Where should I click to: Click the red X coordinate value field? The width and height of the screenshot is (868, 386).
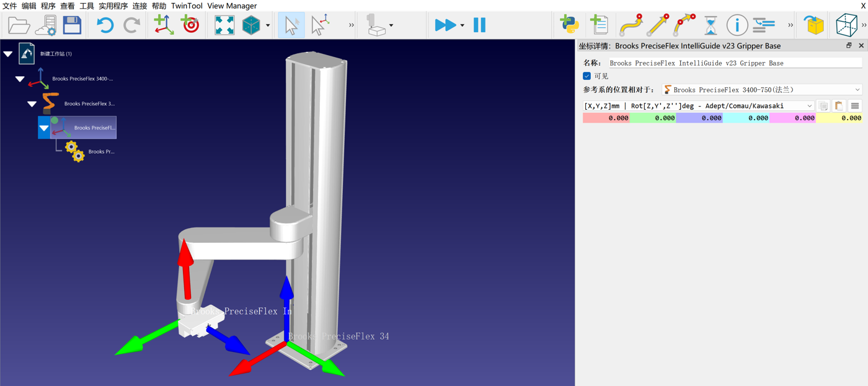606,118
